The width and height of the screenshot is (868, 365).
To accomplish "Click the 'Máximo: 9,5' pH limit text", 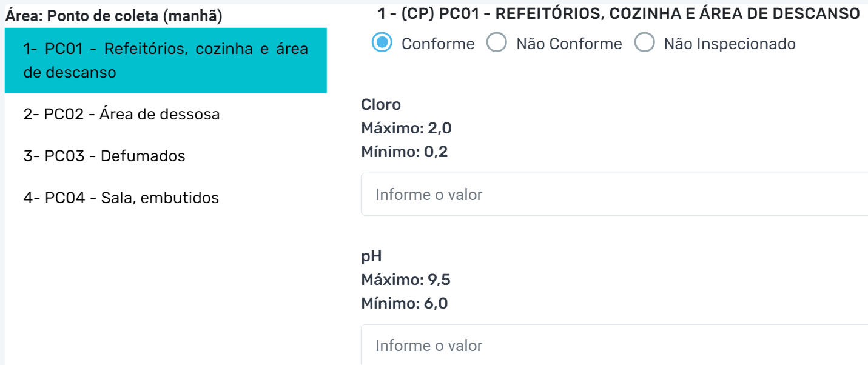I will pyautogui.click(x=406, y=280).
